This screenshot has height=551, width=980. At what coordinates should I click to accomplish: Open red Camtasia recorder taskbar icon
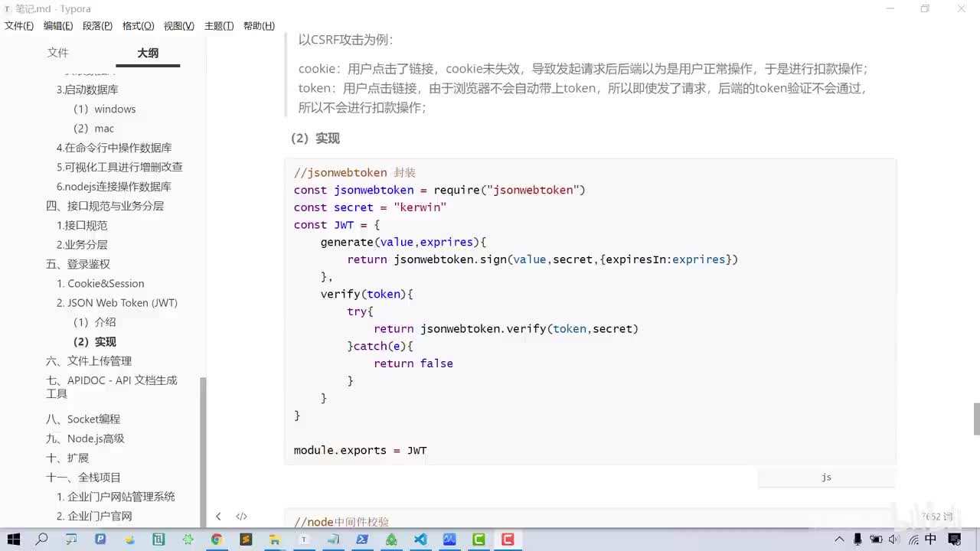tap(508, 540)
